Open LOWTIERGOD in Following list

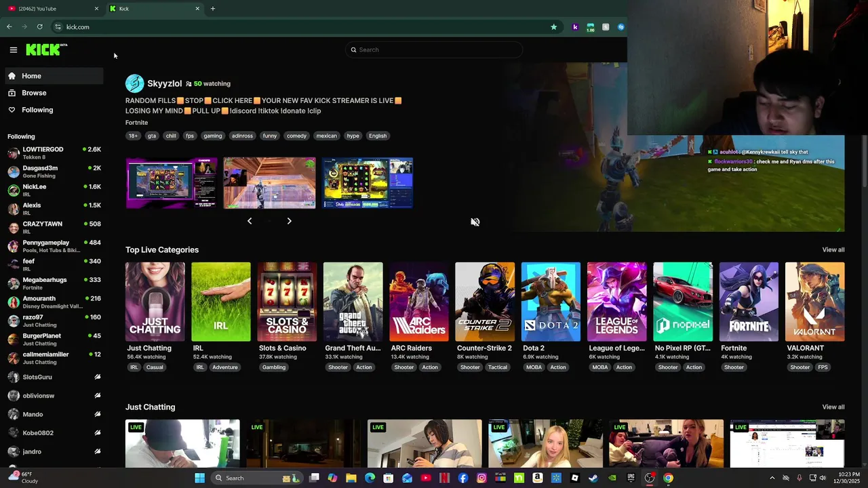click(x=54, y=153)
